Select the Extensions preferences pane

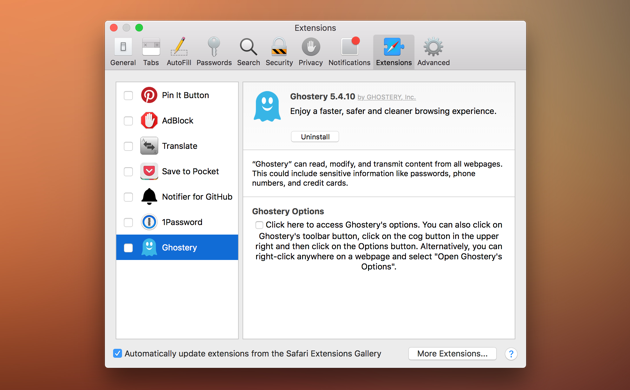click(x=394, y=52)
